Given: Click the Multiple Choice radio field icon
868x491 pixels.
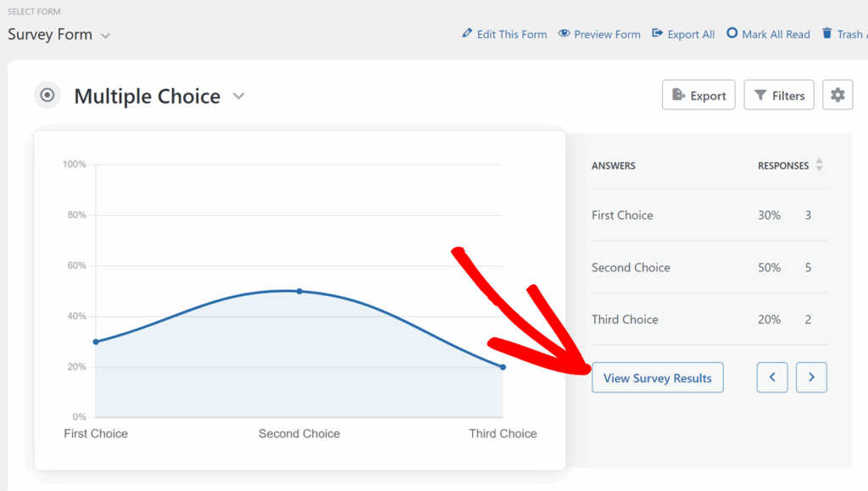Looking at the screenshot, I should [47, 96].
